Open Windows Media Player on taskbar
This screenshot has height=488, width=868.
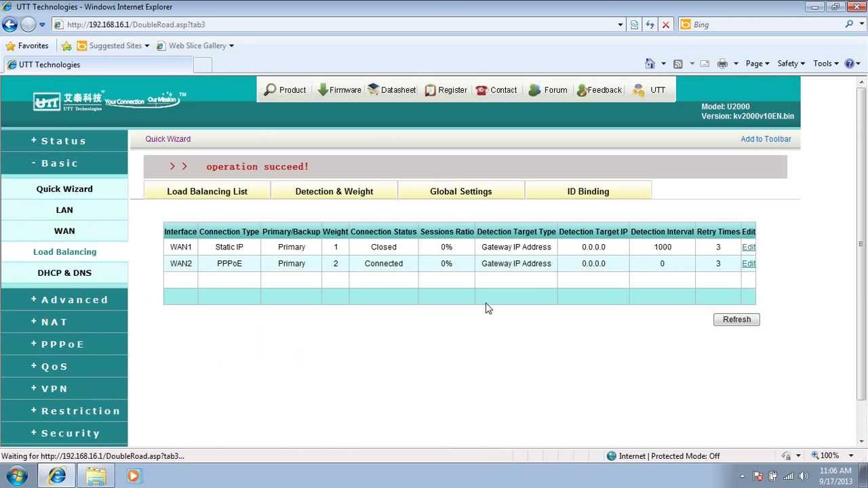134,476
